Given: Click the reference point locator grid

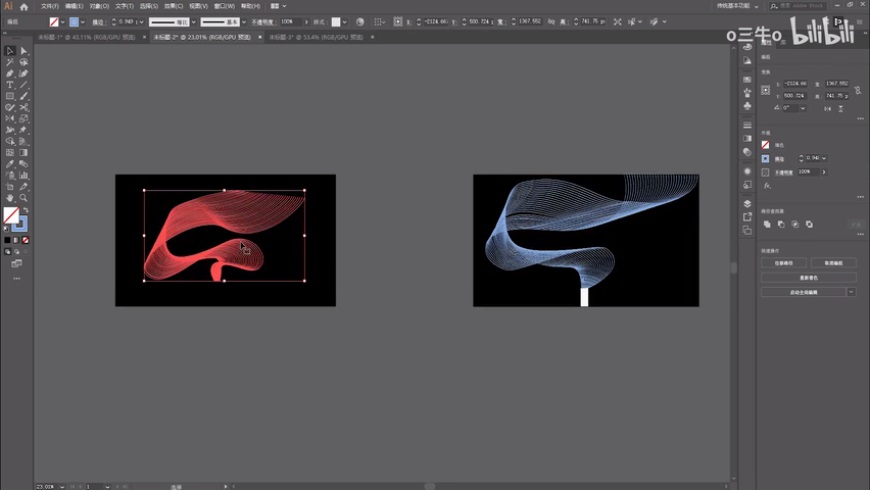Looking at the screenshot, I should (x=766, y=90).
